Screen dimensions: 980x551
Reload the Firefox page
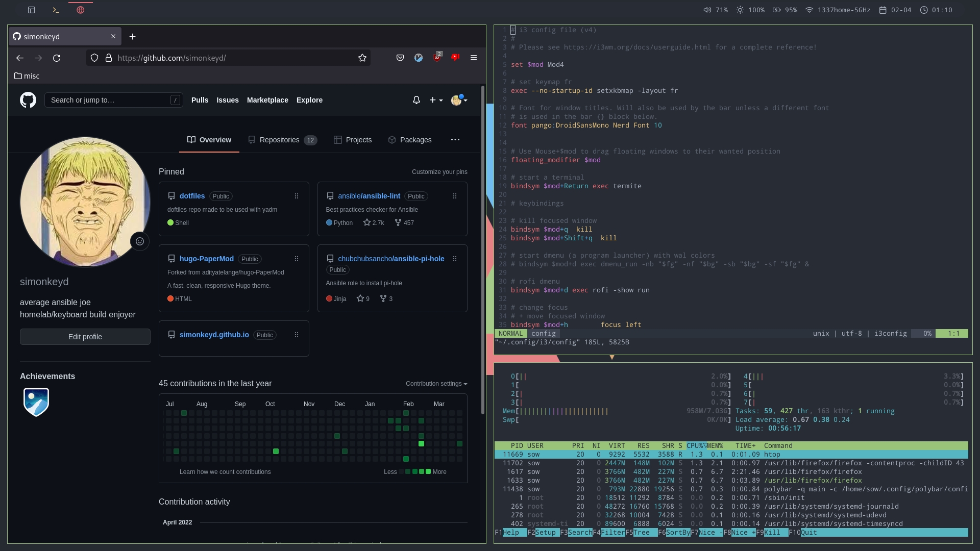(57, 58)
